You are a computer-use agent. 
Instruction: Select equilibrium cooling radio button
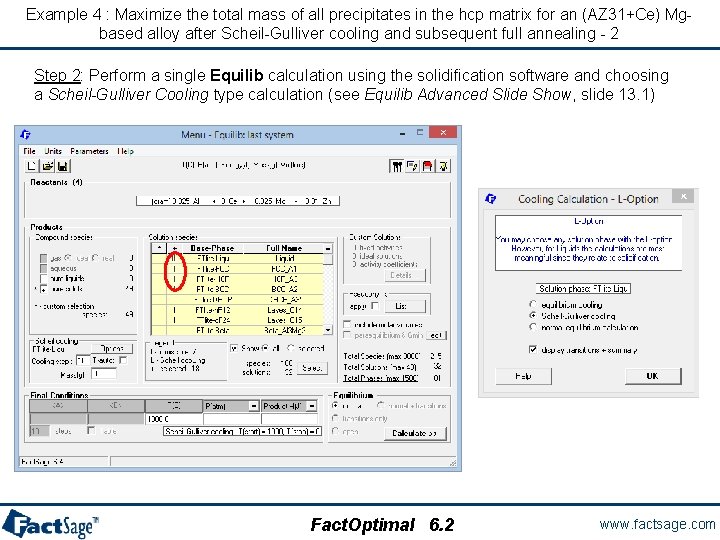pos(533,304)
